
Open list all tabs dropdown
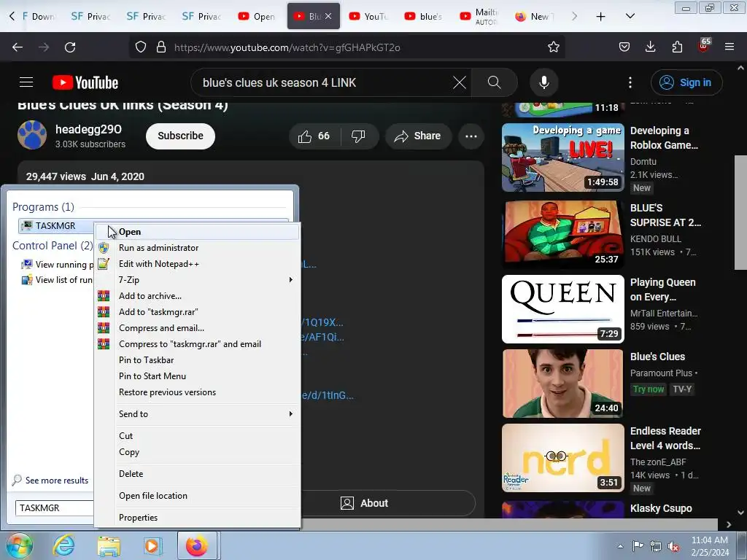coord(630,17)
